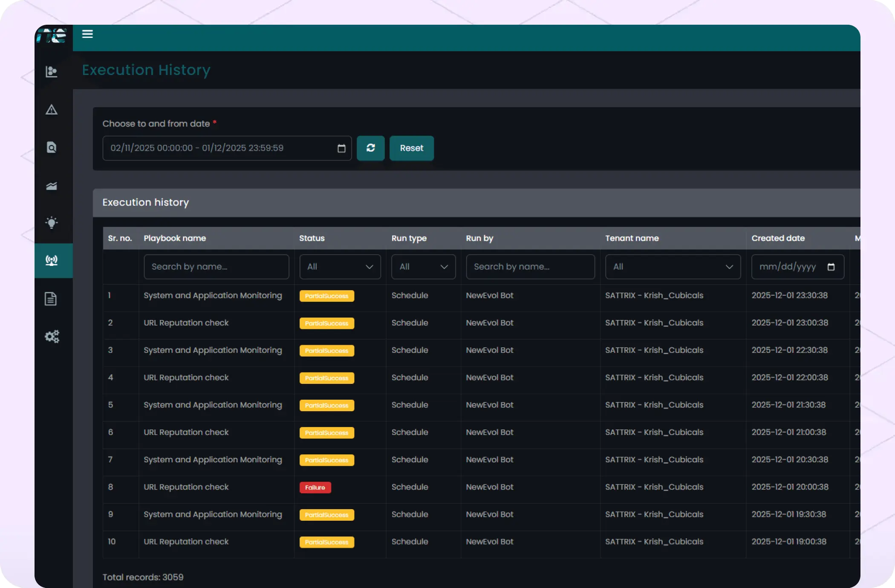This screenshot has height=588, width=895.
Task: Expand the Status filter dropdown
Action: (x=340, y=267)
